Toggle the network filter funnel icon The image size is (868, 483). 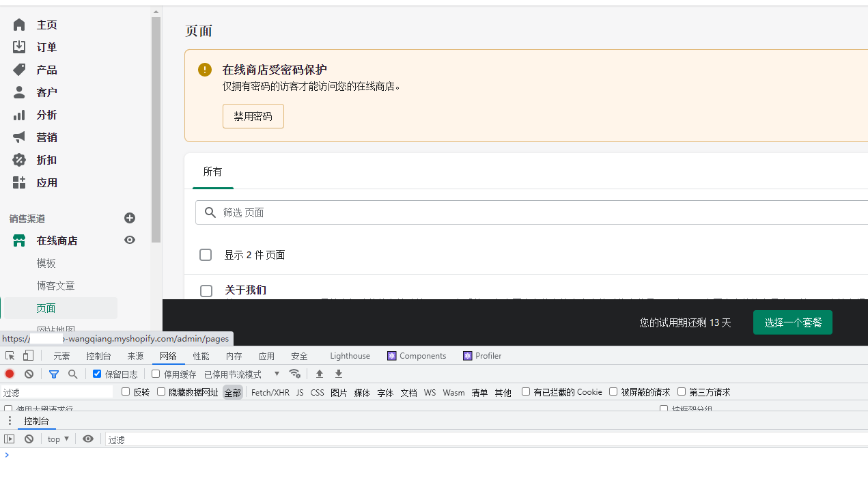[54, 374]
